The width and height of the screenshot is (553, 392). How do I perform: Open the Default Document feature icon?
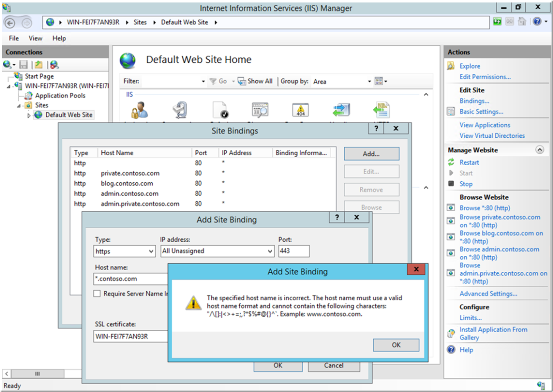click(220, 110)
